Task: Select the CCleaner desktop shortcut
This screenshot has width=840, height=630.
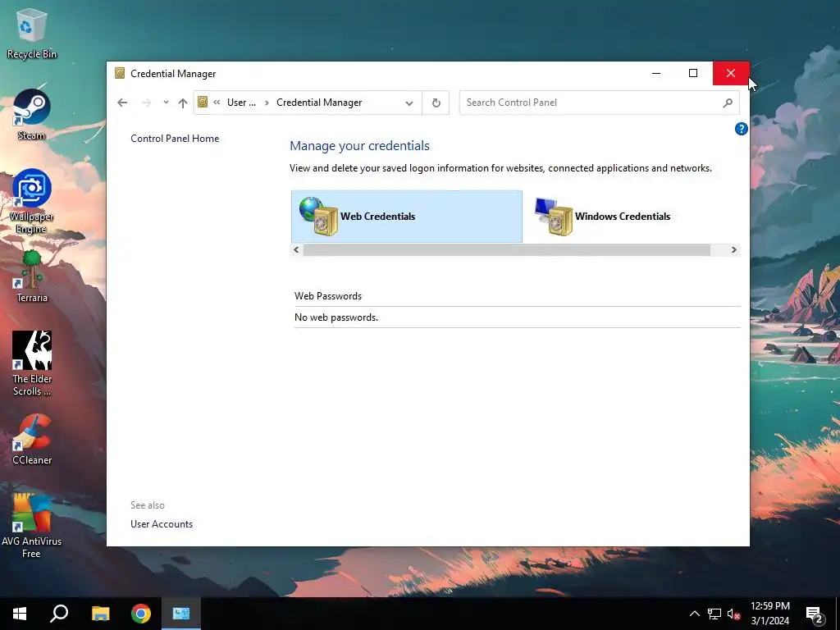Action: (x=32, y=440)
